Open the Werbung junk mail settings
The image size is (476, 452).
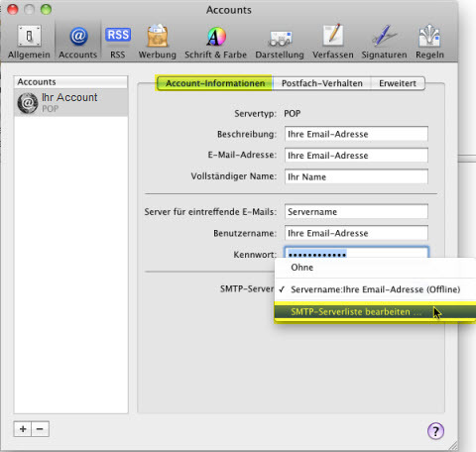[x=158, y=42]
